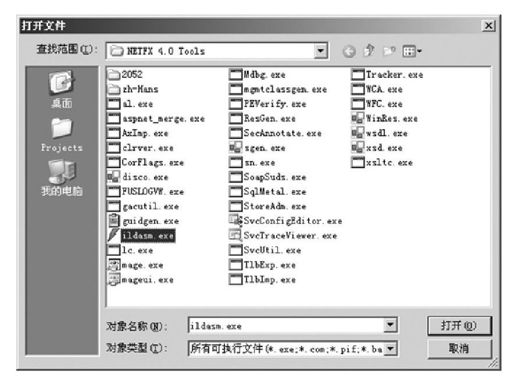
Task: Select the Mdbg.exe file icon
Action: [x=236, y=74]
